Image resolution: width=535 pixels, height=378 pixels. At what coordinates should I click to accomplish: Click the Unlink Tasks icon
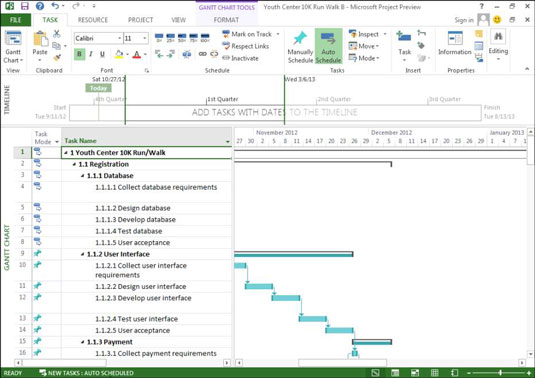pyautogui.click(x=214, y=54)
